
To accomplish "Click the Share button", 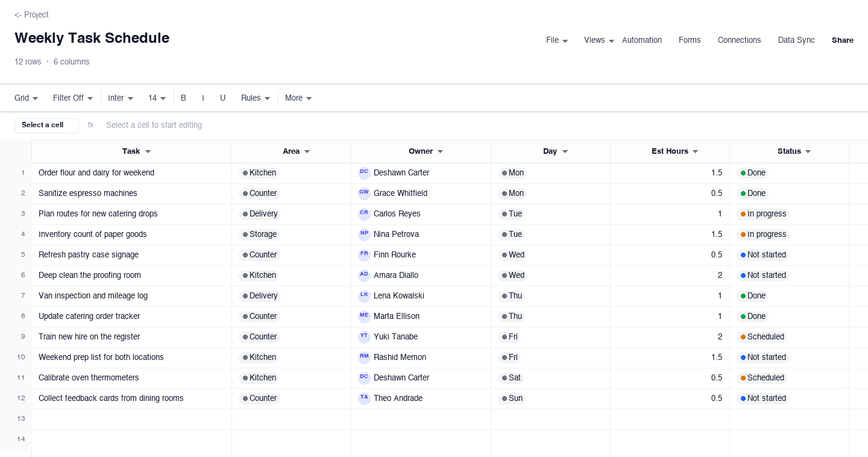I will pyautogui.click(x=843, y=40).
